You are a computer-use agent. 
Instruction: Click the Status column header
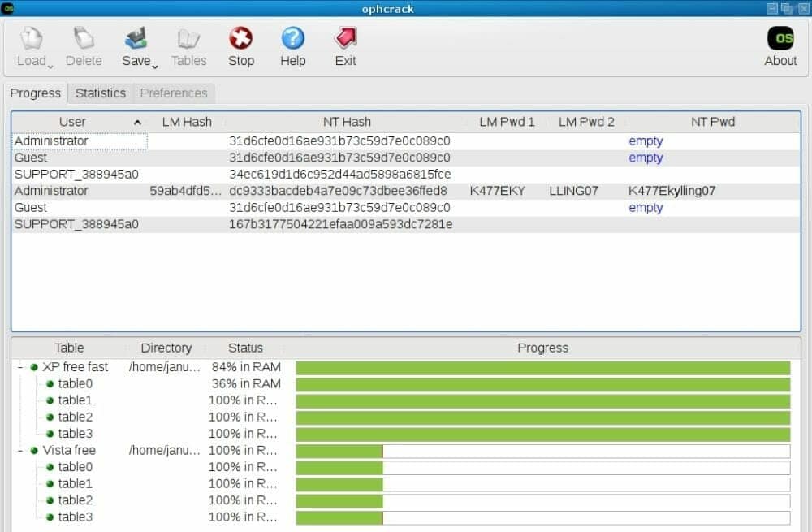(x=245, y=348)
